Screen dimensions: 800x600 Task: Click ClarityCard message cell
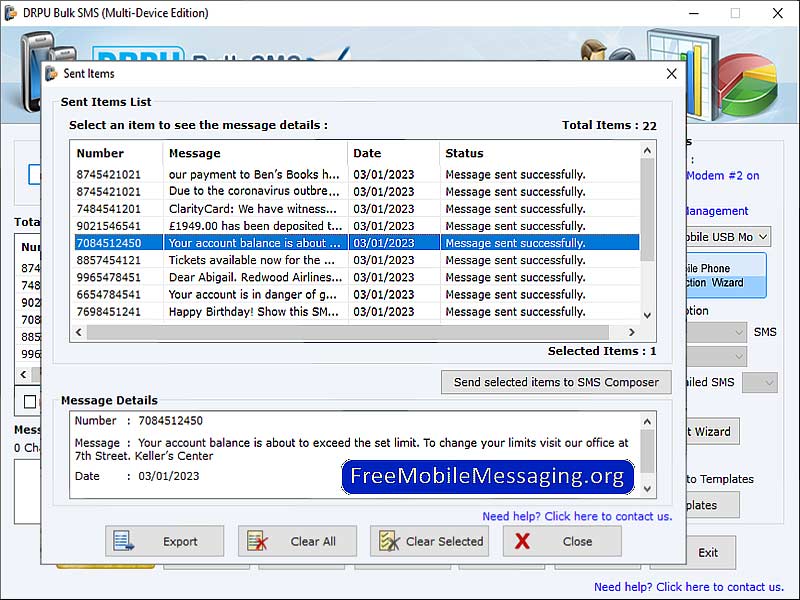[x=253, y=209]
